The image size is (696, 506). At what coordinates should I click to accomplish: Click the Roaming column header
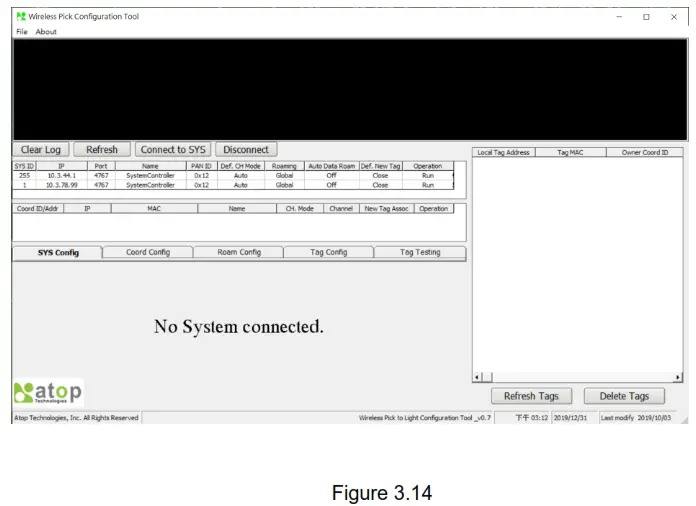pos(284,166)
